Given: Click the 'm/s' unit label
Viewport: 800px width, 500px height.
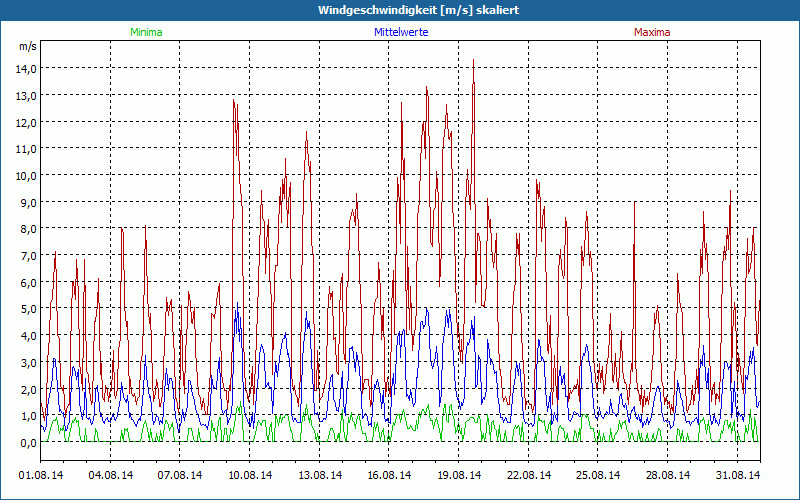Looking at the screenshot, I should [28, 46].
